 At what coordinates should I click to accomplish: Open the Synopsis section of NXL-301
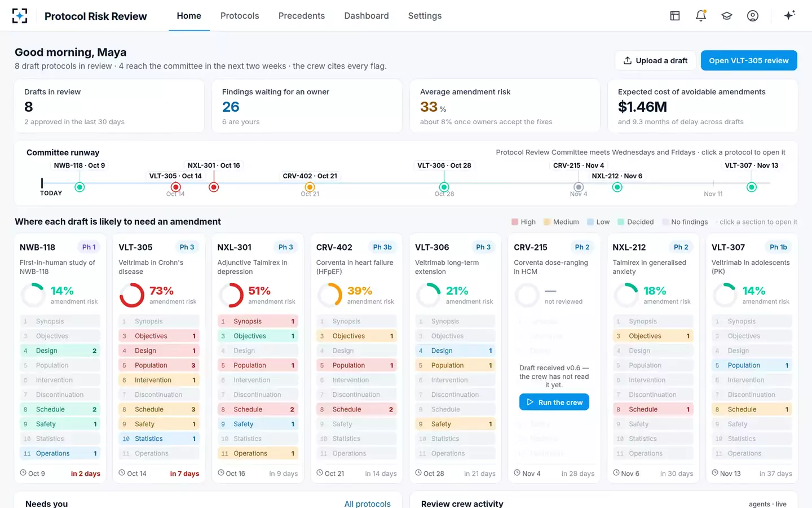tap(258, 321)
